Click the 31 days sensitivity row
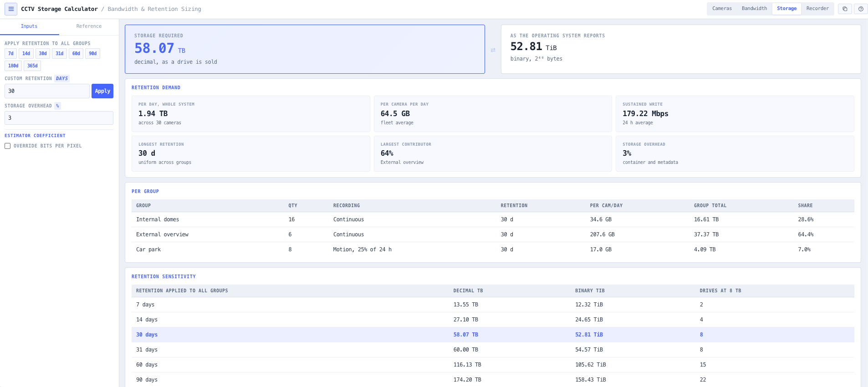The height and width of the screenshot is (387, 868). tap(493, 350)
